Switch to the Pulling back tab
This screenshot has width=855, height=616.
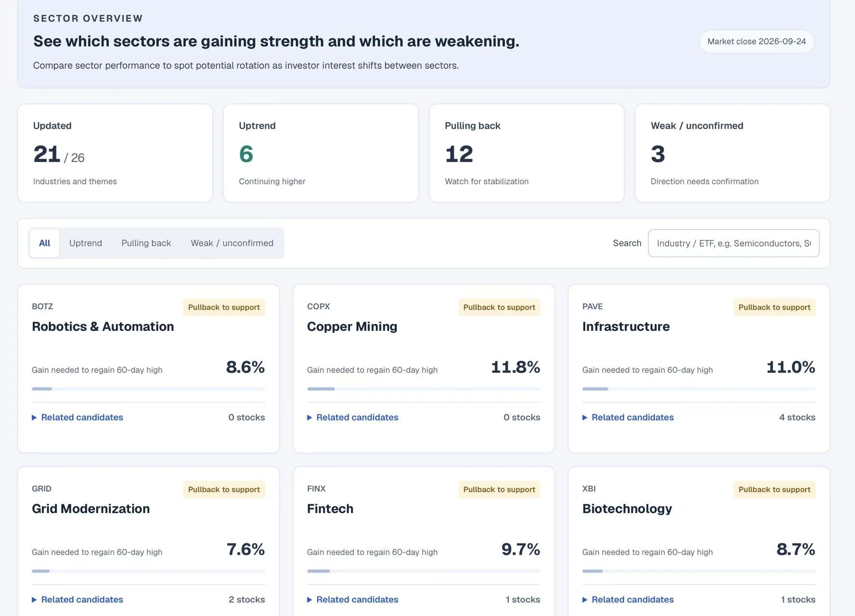[146, 243]
